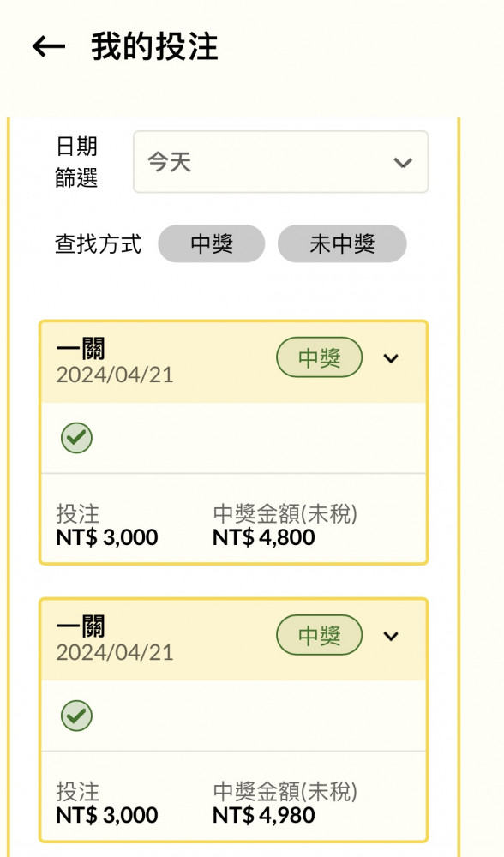Click the NT$ 3,000 bet amount in the first card
Screen dimensions: 504x857
(107, 537)
